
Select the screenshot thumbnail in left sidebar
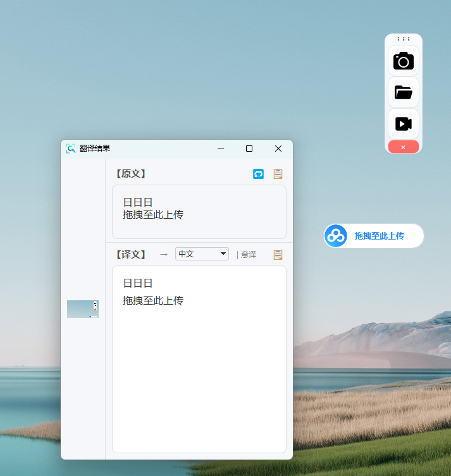click(83, 309)
